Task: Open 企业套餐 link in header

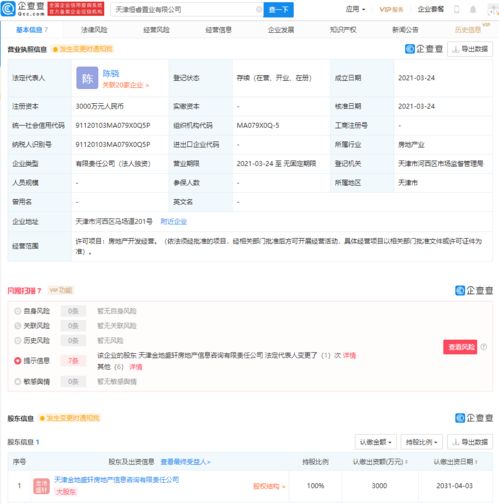Action: [x=431, y=9]
